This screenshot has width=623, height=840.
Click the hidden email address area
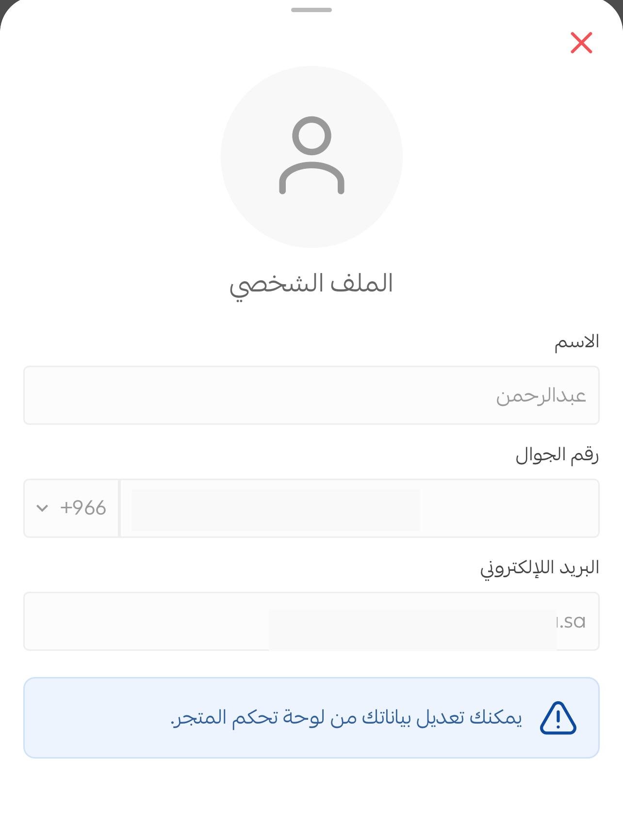pyautogui.click(x=413, y=630)
